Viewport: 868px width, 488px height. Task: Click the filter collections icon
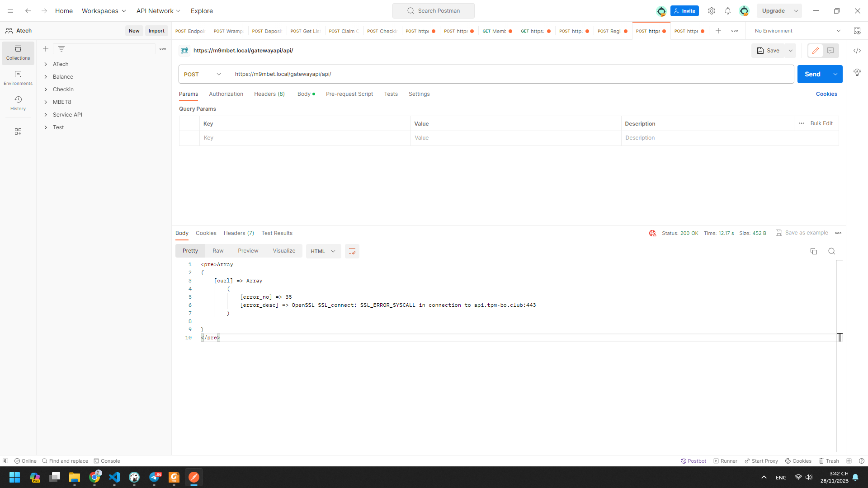coord(61,49)
